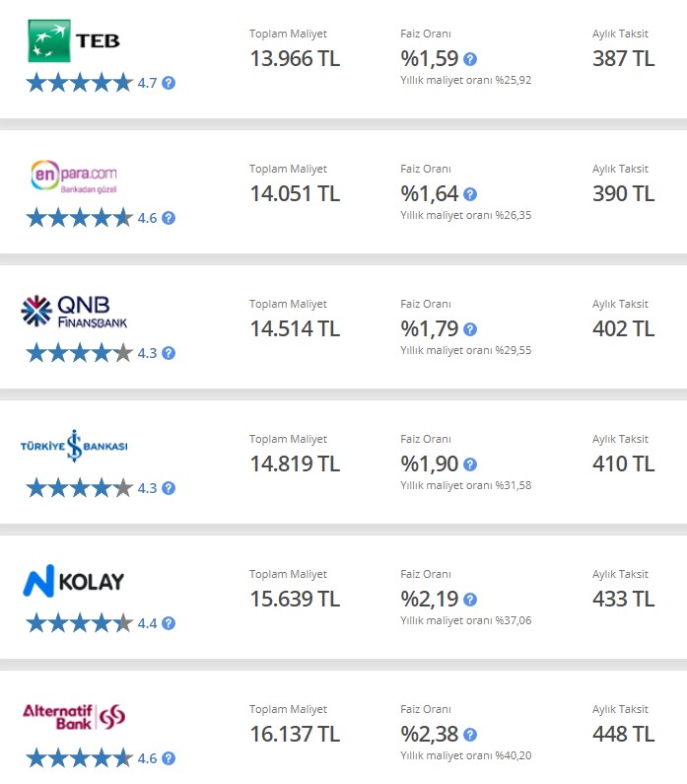The width and height of the screenshot is (687, 784).
Task: Click the Türkiye İş Bankası logo
Action: (74, 446)
